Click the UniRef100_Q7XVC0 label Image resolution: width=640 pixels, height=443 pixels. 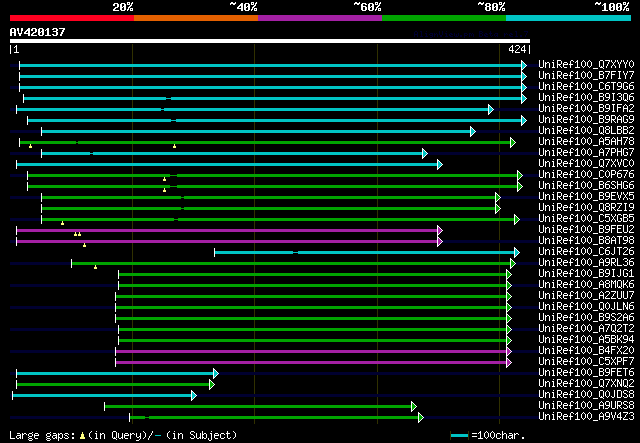586,164
